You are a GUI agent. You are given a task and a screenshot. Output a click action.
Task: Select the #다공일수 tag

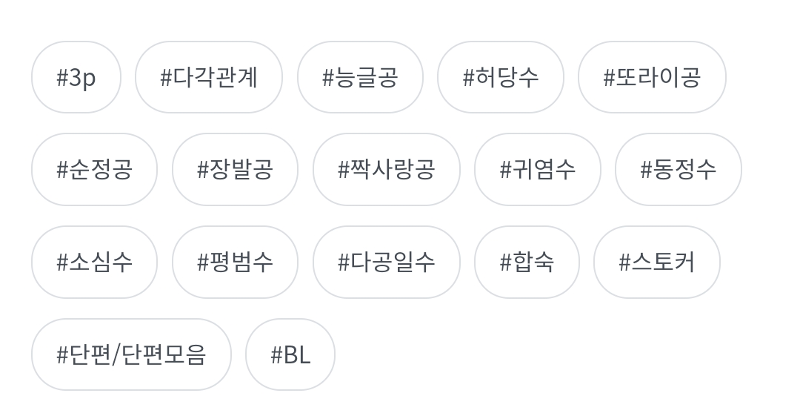(x=386, y=262)
